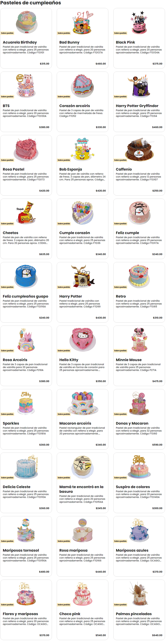
Task: Click the Minnie Mouse product name
Action: [x=128, y=360]
